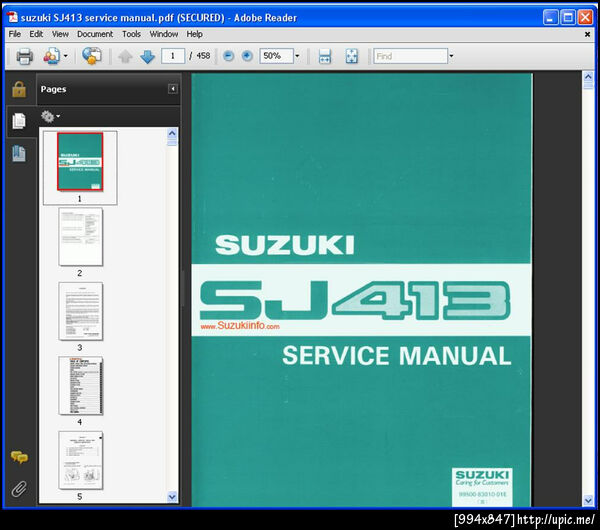Click thumbnail panel scroll down arrow
This screenshot has width=600, height=530.
click(172, 497)
